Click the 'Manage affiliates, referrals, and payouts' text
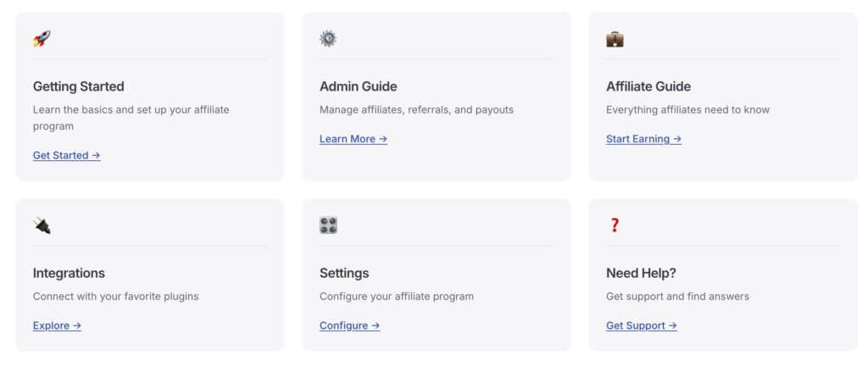The height and width of the screenshot is (366, 868). pyautogui.click(x=416, y=109)
